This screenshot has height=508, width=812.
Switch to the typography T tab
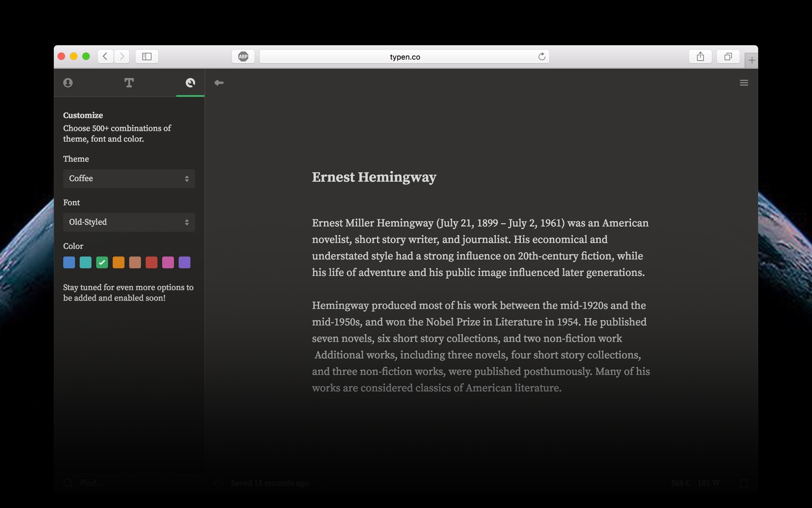click(x=129, y=83)
